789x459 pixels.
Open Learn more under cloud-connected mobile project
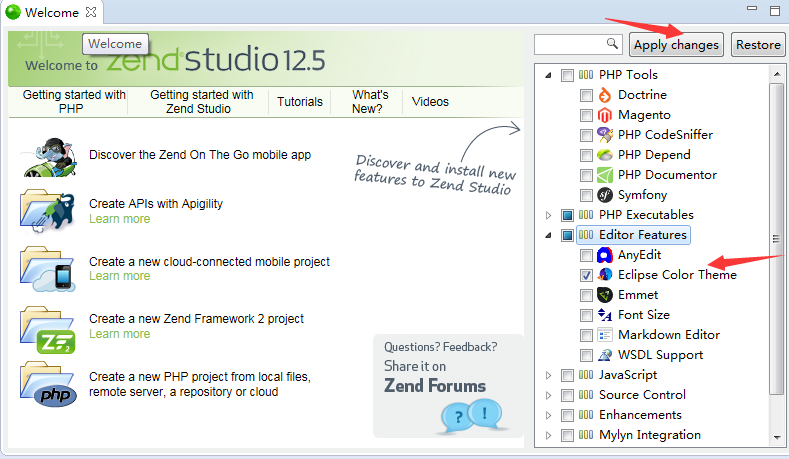[x=120, y=276]
